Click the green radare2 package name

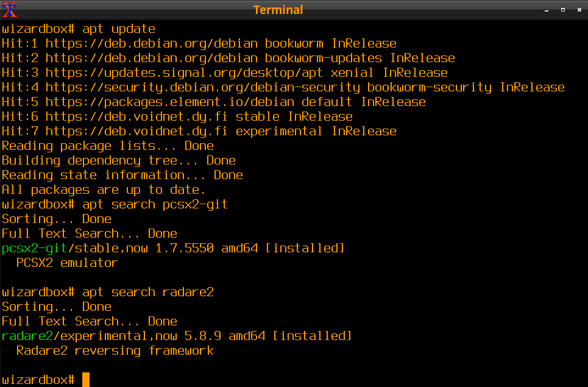pos(27,336)
